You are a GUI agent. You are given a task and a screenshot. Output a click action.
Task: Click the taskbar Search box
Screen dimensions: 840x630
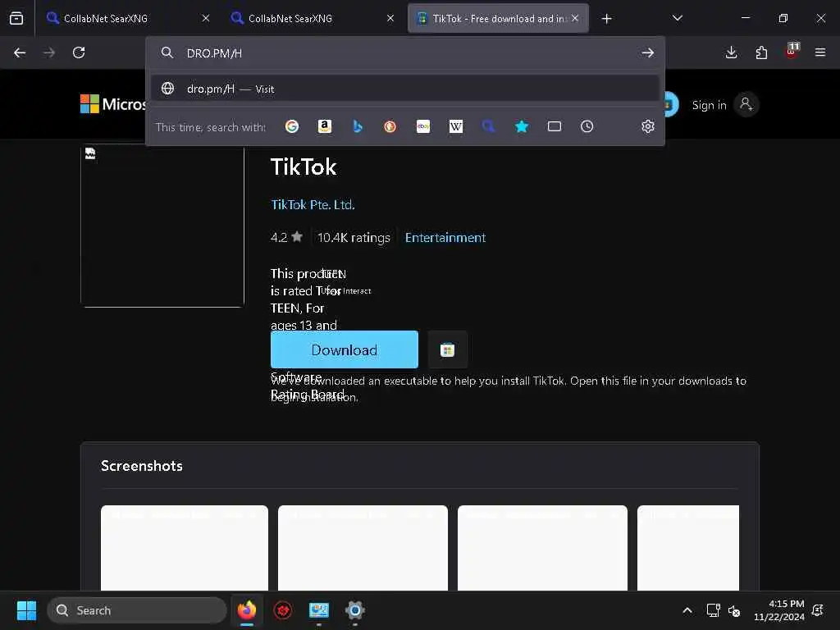point(137,610)
